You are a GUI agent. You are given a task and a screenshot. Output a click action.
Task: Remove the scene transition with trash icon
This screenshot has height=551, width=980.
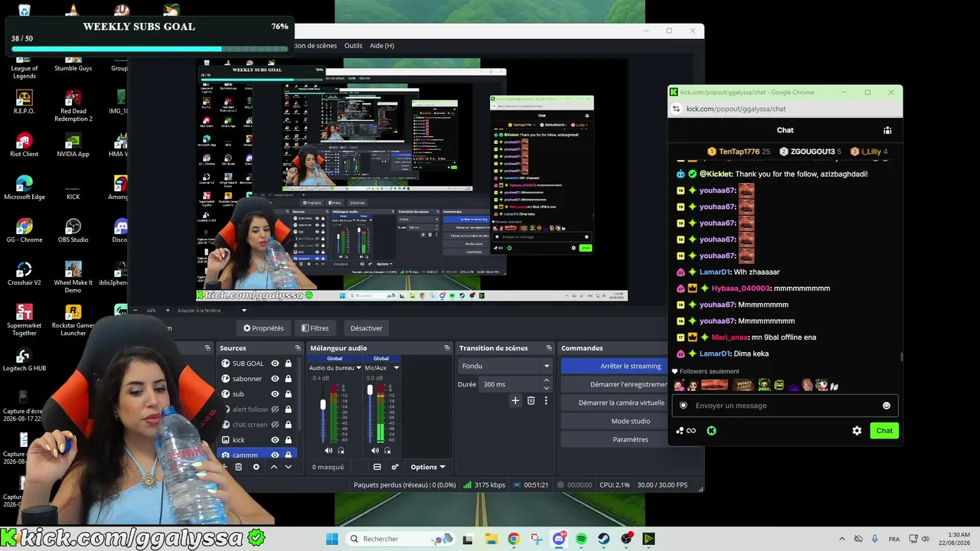[531, 400]
